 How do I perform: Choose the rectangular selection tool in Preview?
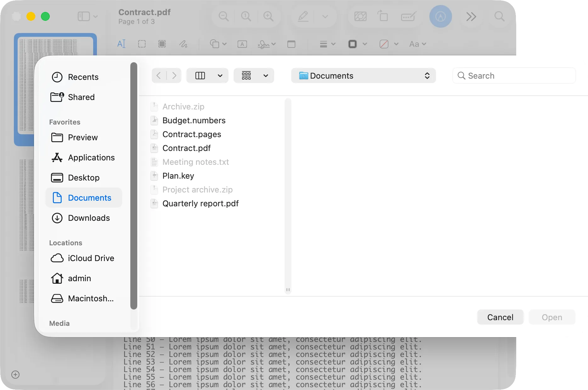pyautogui.click(x=142, y=44)
